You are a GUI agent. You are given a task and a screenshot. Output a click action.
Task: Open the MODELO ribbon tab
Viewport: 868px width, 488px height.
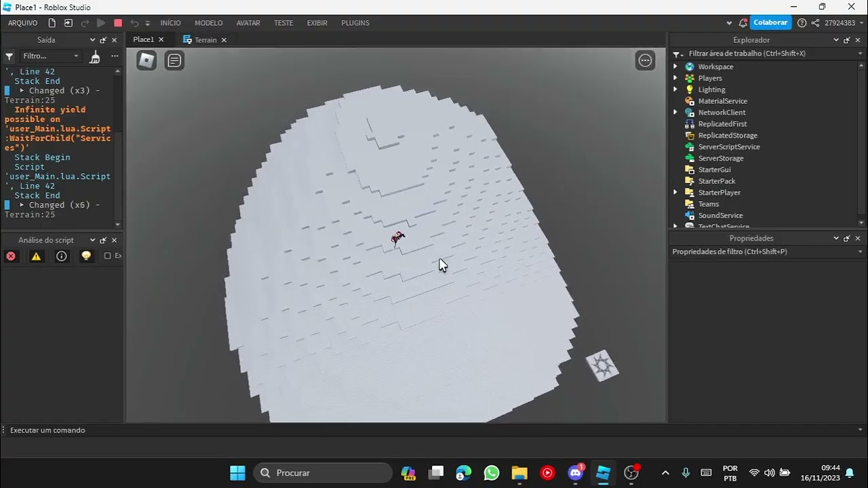tap(208, 23)
